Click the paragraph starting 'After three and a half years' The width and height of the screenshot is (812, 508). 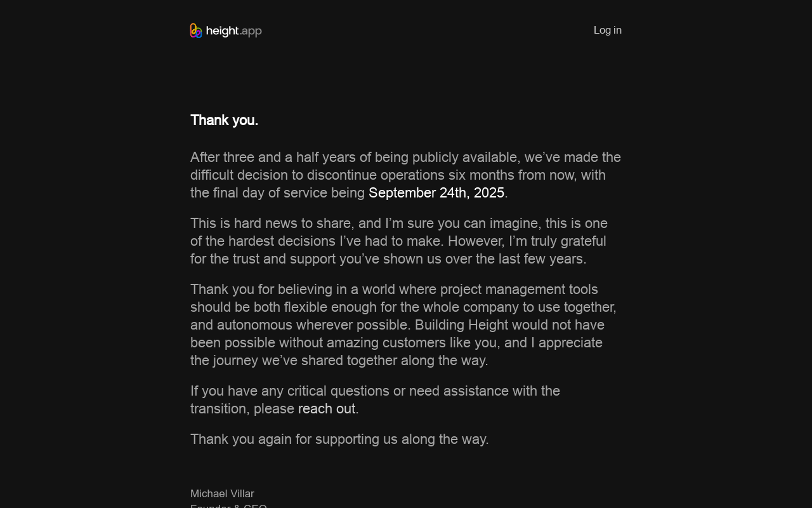[406, 175]
